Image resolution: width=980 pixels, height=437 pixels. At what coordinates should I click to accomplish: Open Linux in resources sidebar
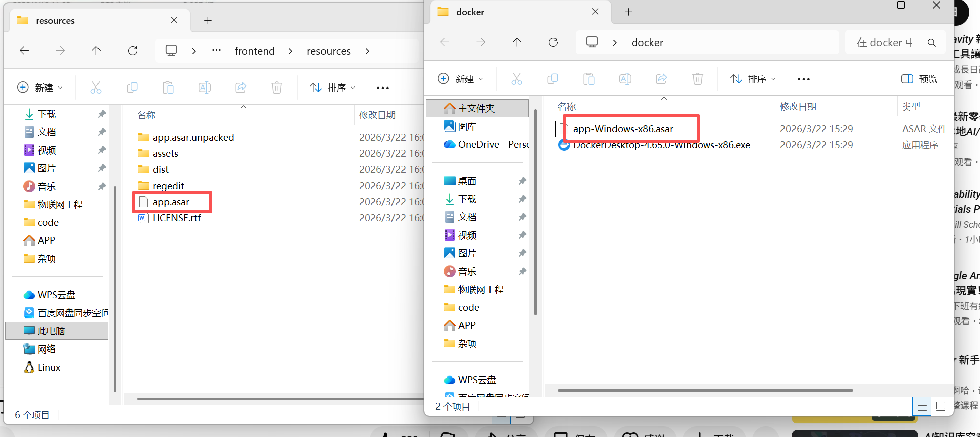point(49,367)
